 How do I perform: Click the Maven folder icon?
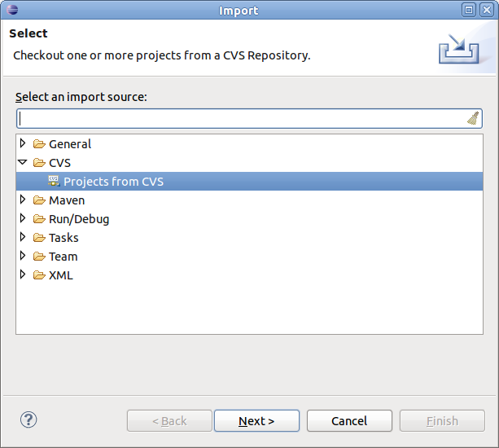(39, 200)
